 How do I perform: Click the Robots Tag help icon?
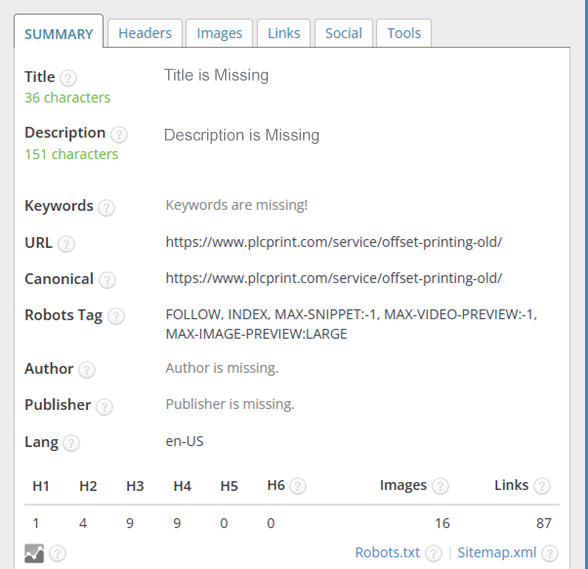[116, 316]
